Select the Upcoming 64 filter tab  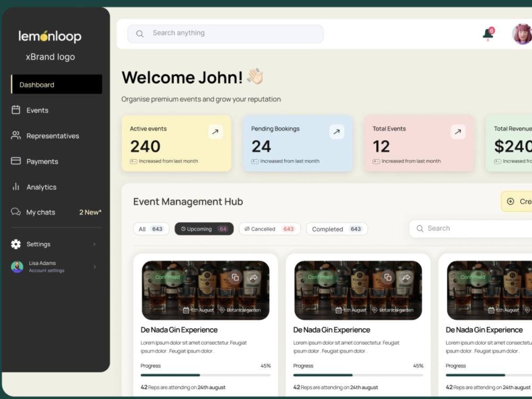pyautogui.click(x=204, y=229)
